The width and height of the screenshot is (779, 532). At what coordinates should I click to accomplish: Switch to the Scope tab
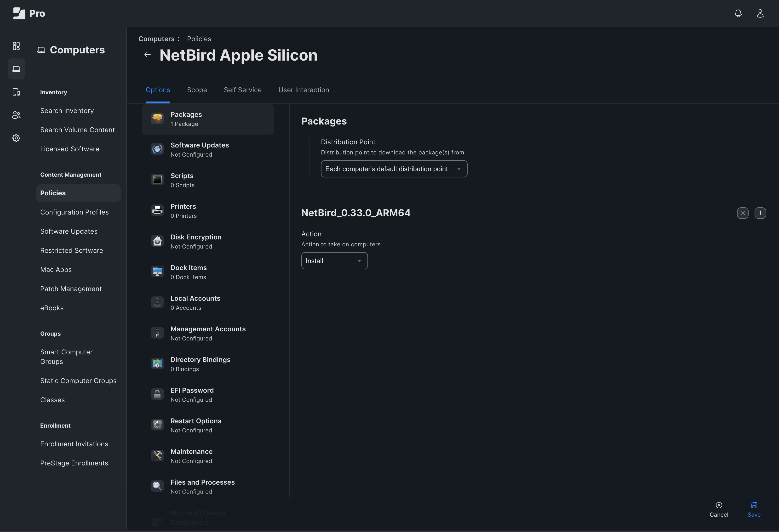(197, 90)
